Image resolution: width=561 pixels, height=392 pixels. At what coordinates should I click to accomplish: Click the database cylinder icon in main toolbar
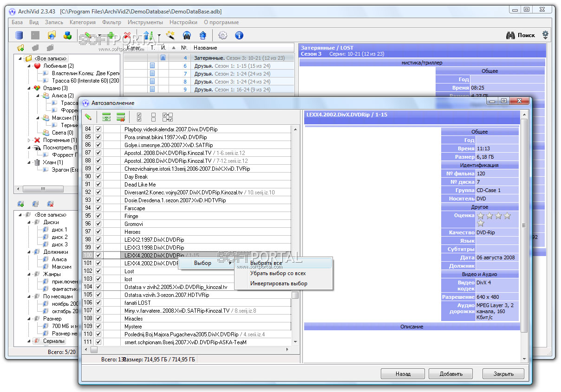coord(20,35)
